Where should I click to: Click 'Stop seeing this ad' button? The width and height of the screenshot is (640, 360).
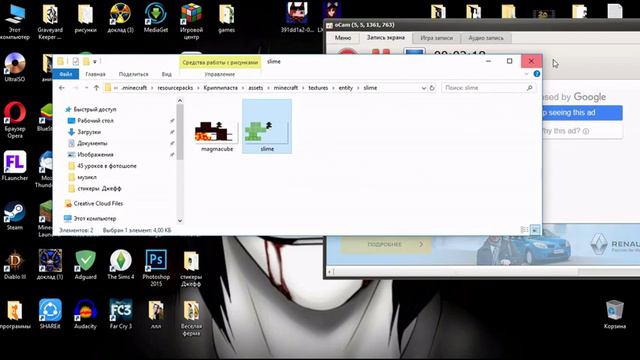pos(582,113)
